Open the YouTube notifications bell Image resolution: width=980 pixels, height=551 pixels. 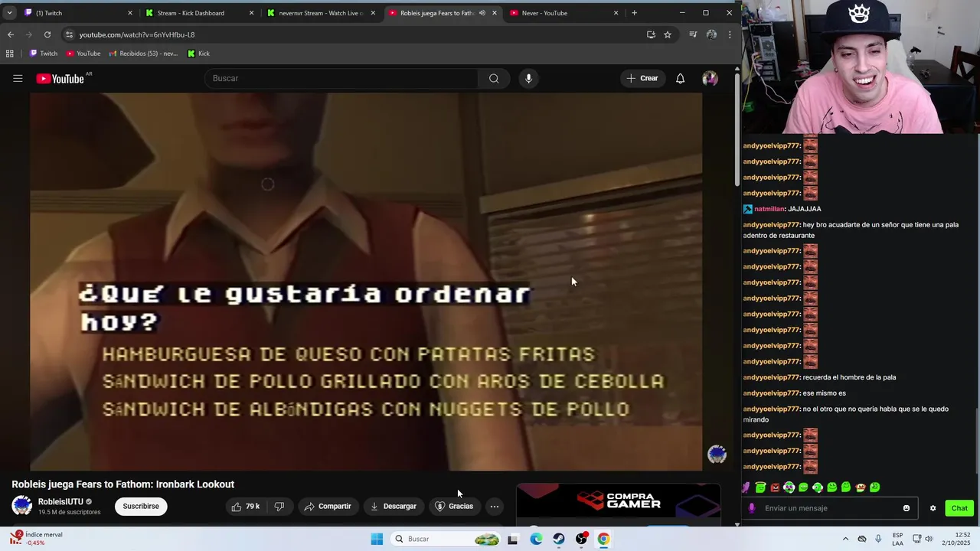click(x=680, y=78)
